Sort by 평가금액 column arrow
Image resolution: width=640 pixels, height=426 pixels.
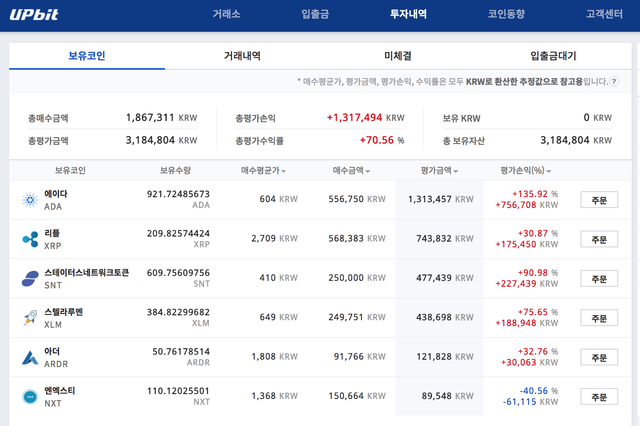pyautogui.click(x=456, y=171)
